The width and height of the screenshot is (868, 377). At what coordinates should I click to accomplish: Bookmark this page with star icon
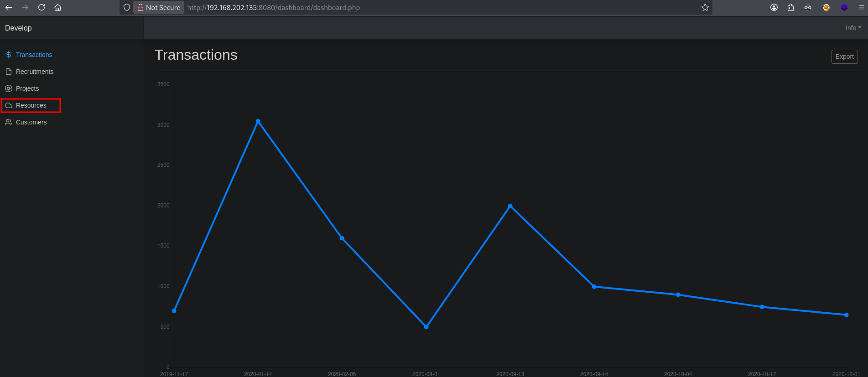pyautogui.click(x=705, y=7)
